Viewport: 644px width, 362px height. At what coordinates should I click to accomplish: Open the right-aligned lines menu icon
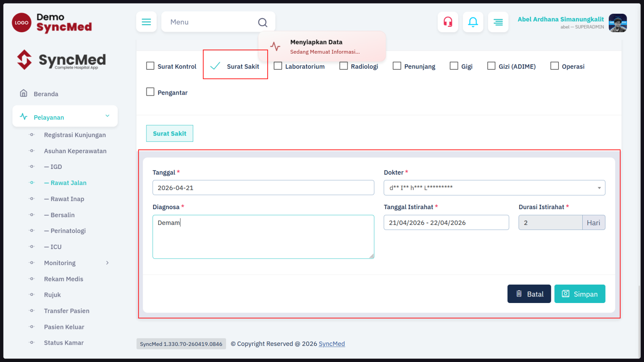point(498,22)
